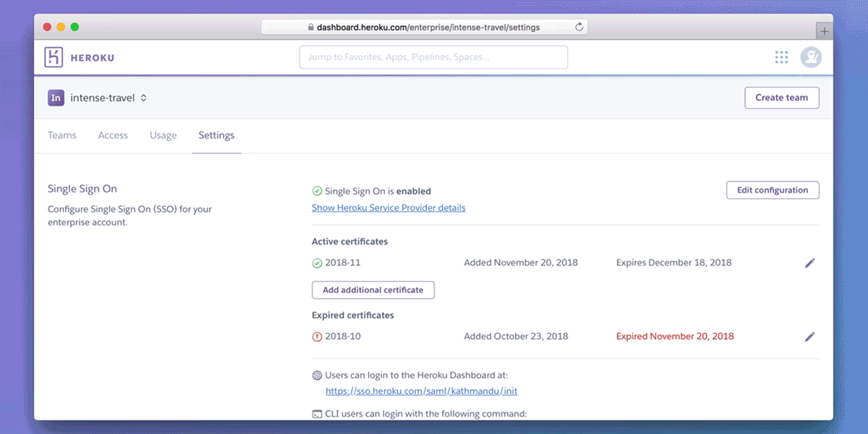Click the red expired indicator beside 2018-10
Viewport: 868px width, 434px height.
click(x=317, y=336)
